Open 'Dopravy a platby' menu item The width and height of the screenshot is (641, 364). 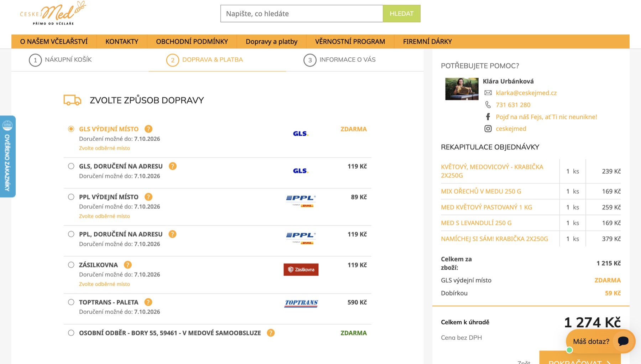tap(271, 41)
